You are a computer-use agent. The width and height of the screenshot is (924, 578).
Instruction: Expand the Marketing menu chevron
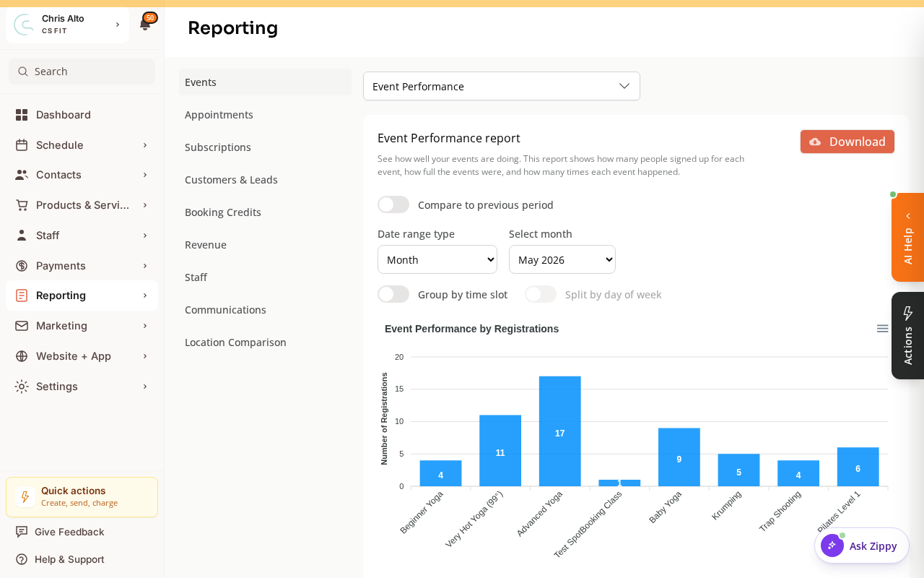click(145, 326)
